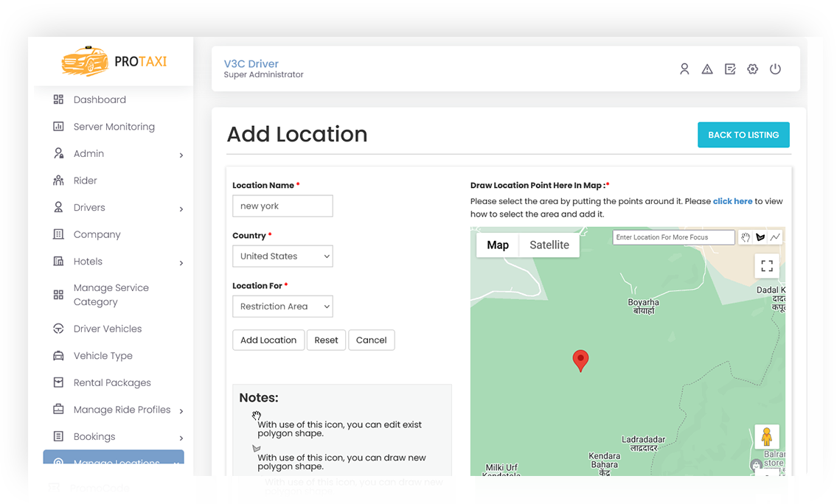Open the Location For dropdown
837x504 pixels.
pyautogui.click(x=283, y=306)
